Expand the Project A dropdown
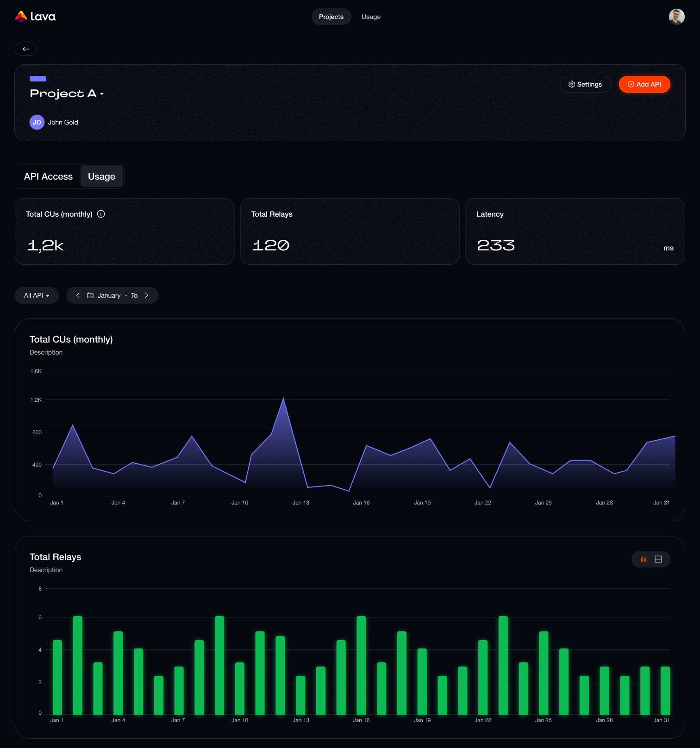The height and width of the screenshot is (748, 700). point(102,94)
